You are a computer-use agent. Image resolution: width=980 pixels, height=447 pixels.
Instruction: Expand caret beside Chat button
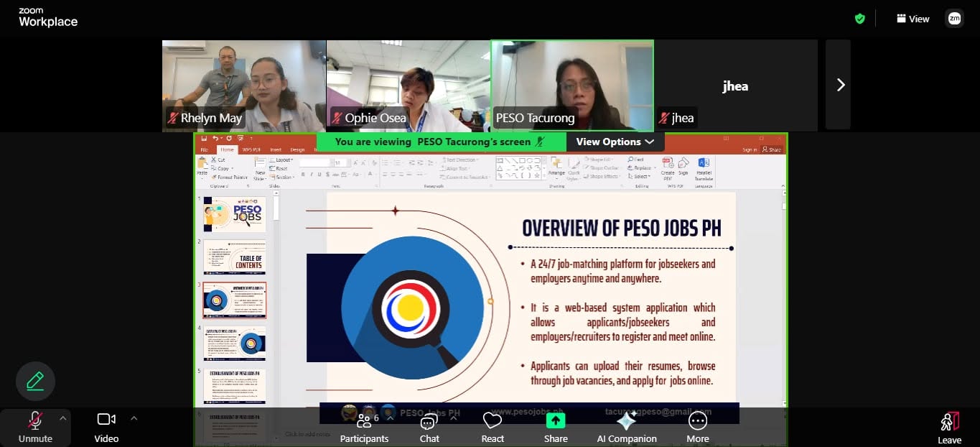454,418
